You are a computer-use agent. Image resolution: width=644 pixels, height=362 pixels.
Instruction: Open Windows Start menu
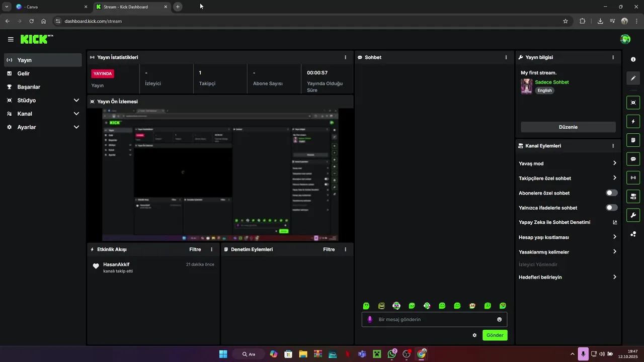click(x=223, y=354)
